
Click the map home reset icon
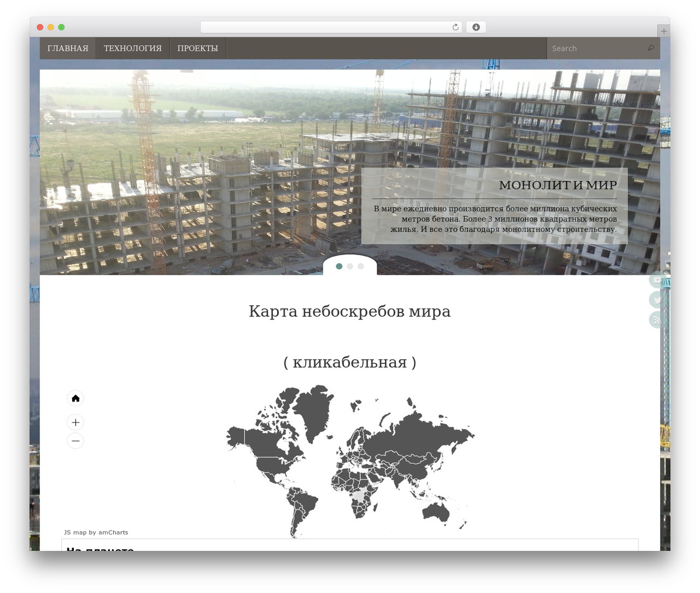coord(75,398)
